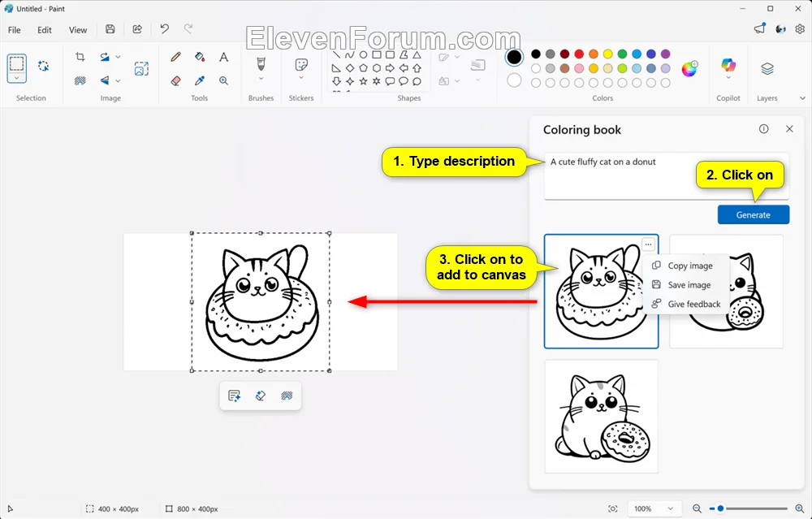The height and width of the screenshot is (519, 812).
Task: Click the coloring book description text field
Action: (666, 176)
